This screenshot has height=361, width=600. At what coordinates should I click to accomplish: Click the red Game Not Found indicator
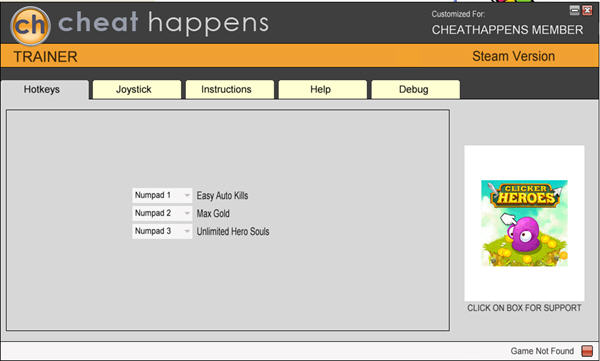coord(587,351)
